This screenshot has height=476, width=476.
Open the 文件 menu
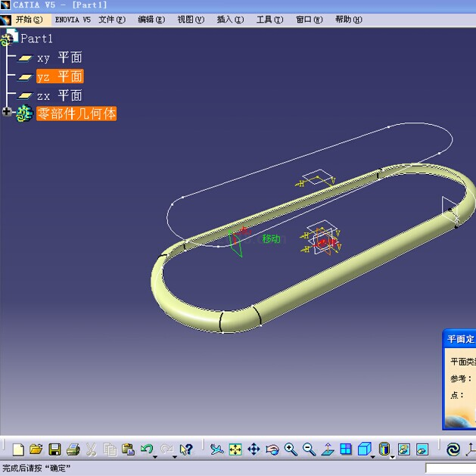tap(112, 20)
